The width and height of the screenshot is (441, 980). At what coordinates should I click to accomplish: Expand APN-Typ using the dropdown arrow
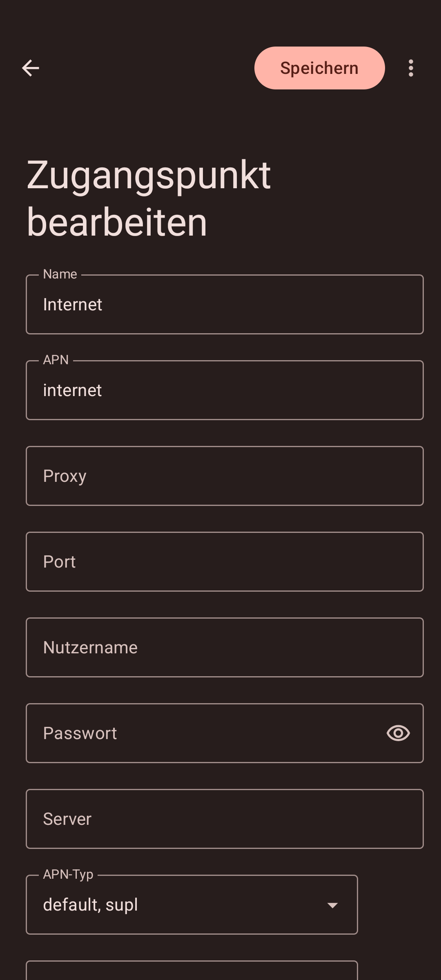tap(333, 905)
